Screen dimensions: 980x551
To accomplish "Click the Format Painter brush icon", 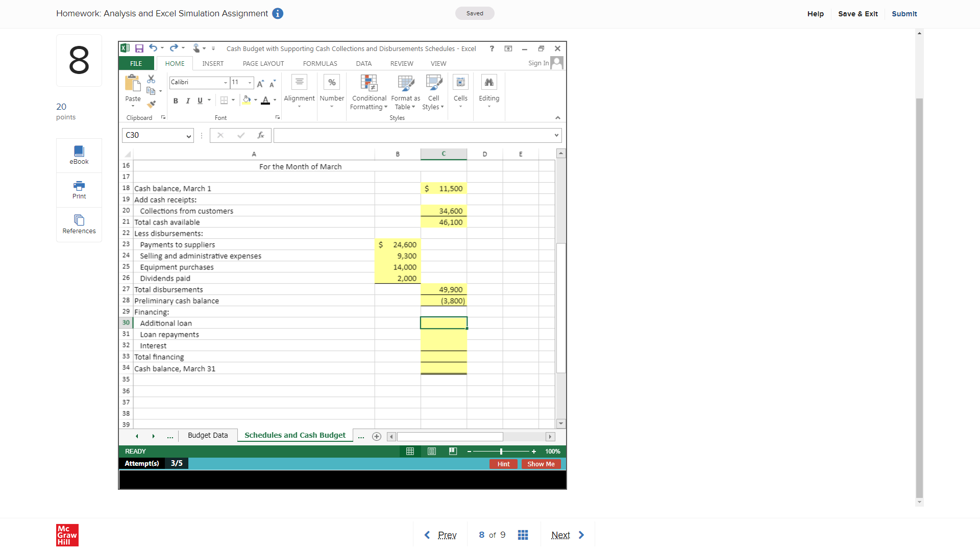I will [x=151, y=104].
